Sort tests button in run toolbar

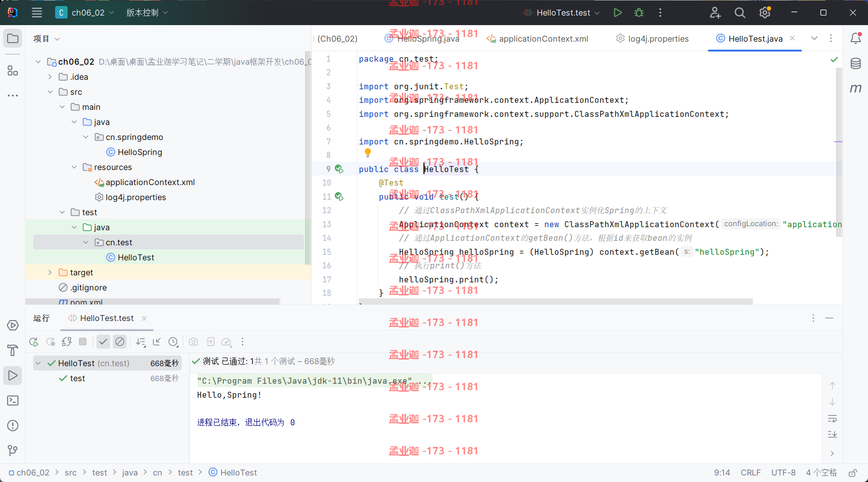[140, 342]
